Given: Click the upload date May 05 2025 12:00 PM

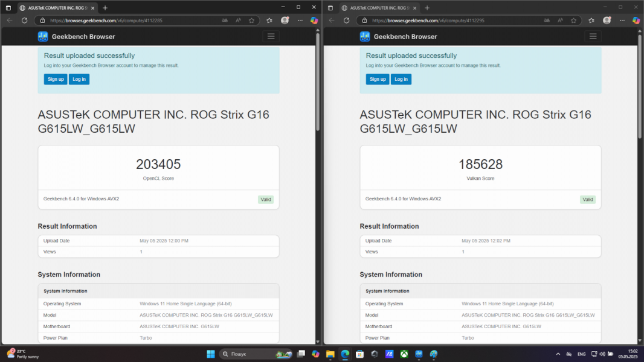Looking at the screenshot, I should pos(164,241).
